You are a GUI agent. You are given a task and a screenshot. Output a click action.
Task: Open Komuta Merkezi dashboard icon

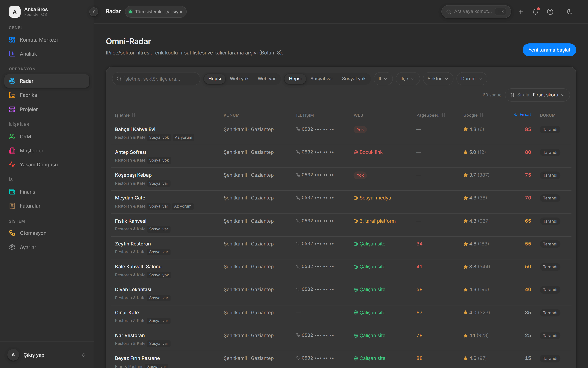[x=12, y=40]
